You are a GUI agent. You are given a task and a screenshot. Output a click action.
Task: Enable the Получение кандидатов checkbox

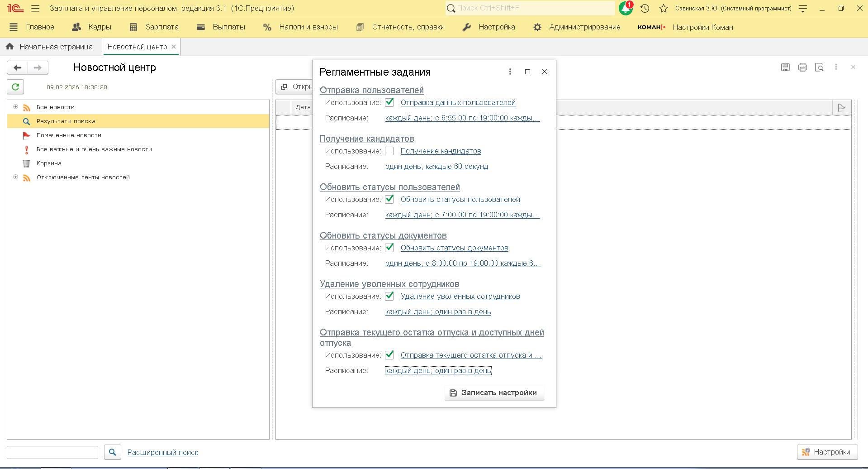click(389, 151)
